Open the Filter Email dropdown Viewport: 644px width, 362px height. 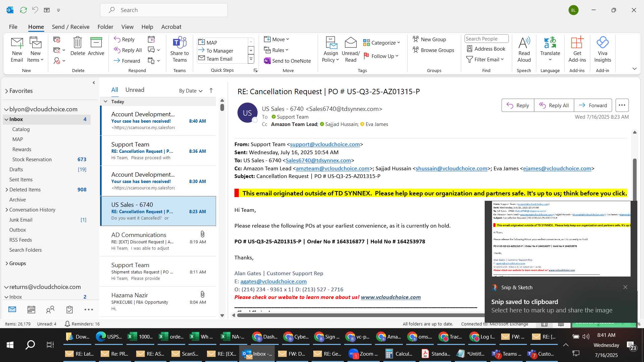coord(485,59)
